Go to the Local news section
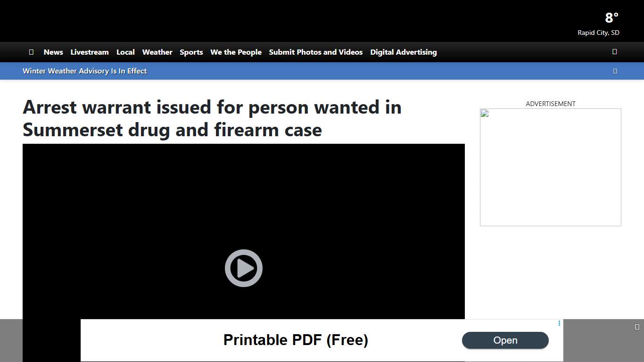This screenshot has height=362, width=644. 125,52
